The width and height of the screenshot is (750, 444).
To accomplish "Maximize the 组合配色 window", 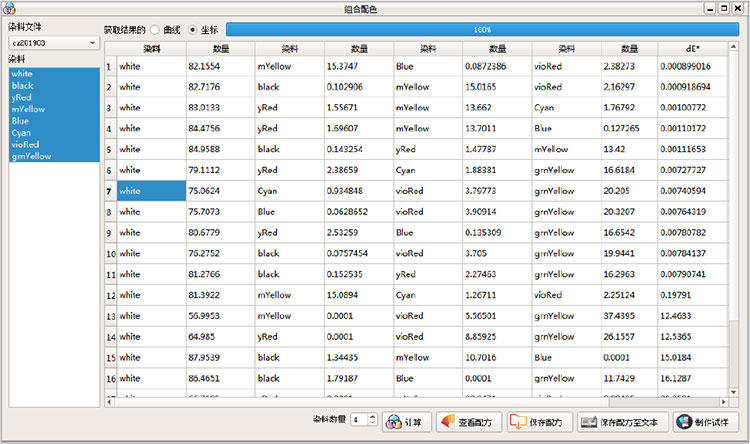I will 724,8.
